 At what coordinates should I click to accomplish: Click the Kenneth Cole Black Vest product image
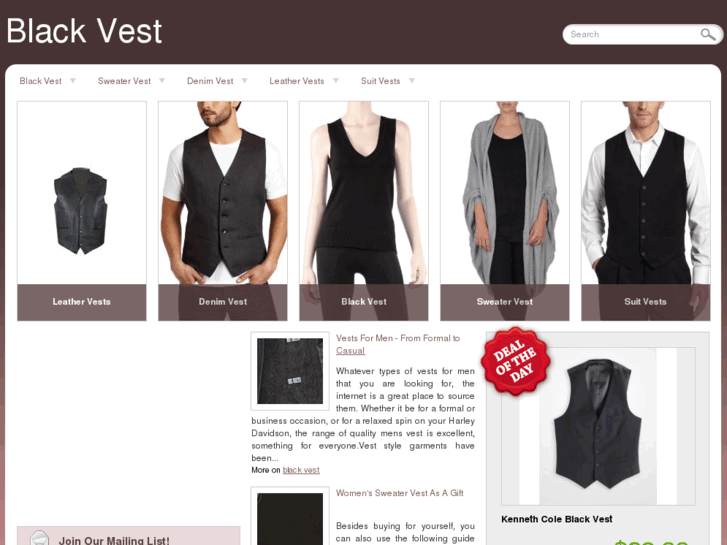click(x=598, y=426)
